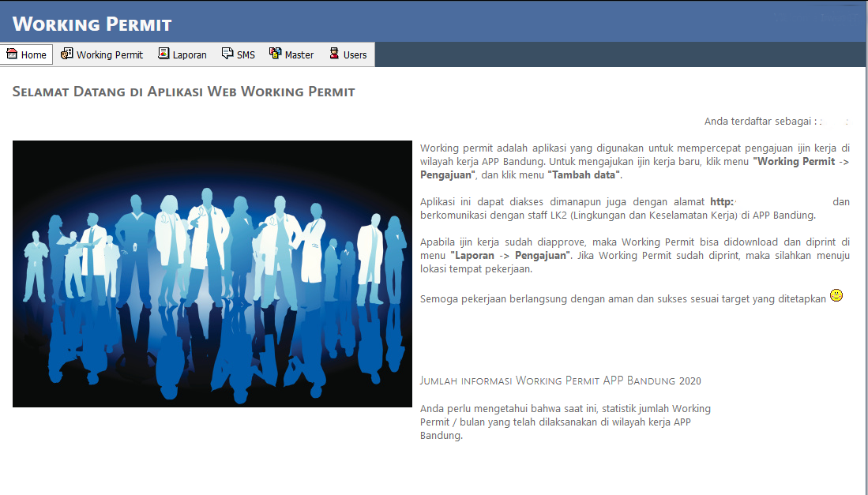The width and height of the screenshot is (868, 495).
Task: Click the bold "Tambah data" text
Action: (586, 175)
